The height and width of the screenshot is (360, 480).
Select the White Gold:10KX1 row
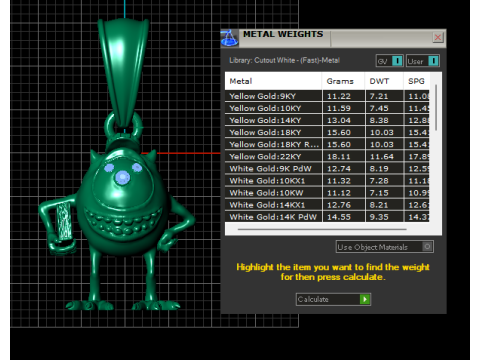(327, 181)
